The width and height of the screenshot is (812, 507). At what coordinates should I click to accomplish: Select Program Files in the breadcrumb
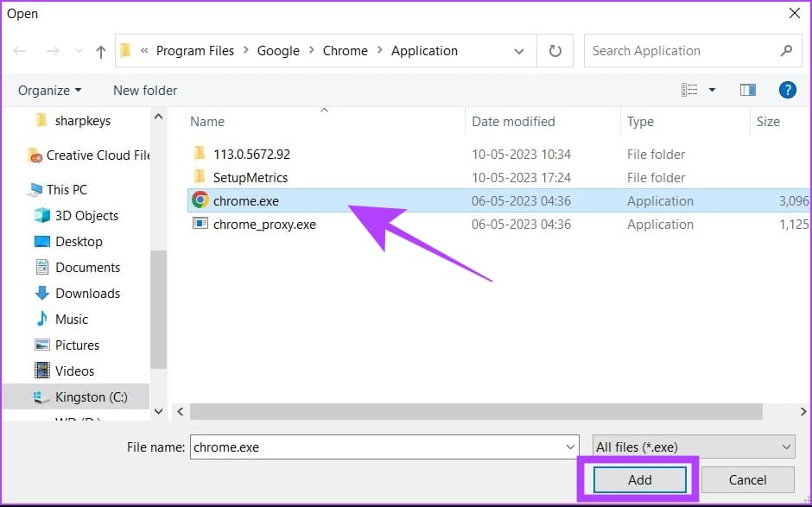point(195,51)
